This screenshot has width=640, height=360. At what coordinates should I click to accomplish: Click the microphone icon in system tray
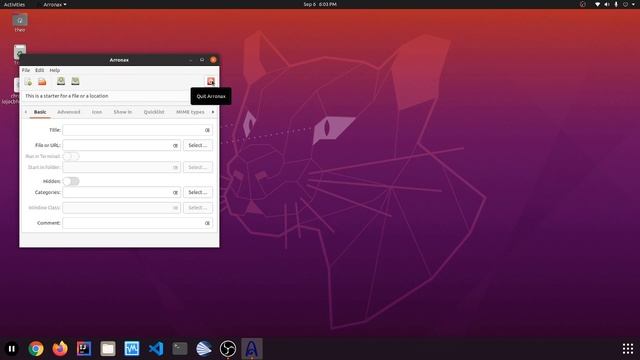[616, 4]
